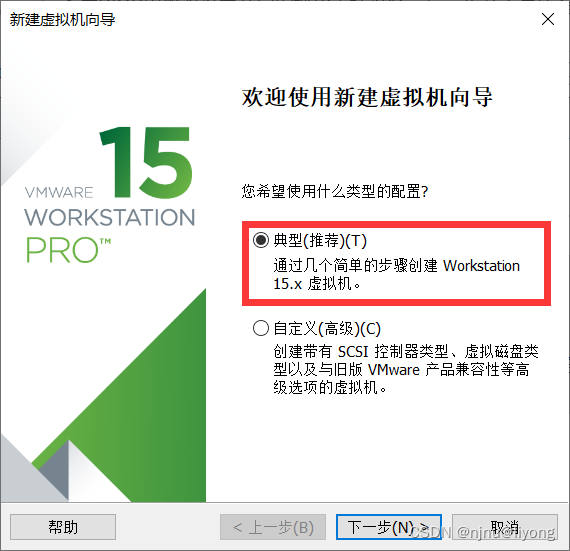The height and width of the screenshot is (551, 570).
Task: Click the 下一步(N) next button
Action: pos(389,527)
